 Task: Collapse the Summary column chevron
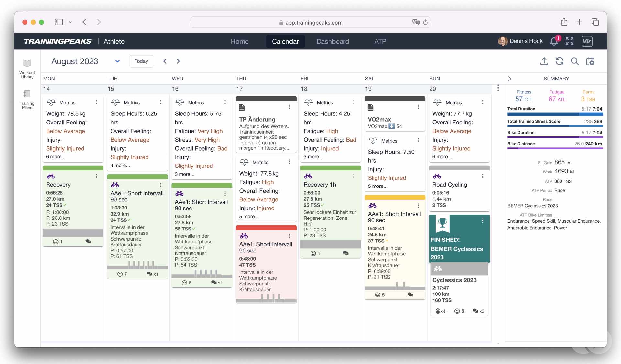click(x=510, y=79)
